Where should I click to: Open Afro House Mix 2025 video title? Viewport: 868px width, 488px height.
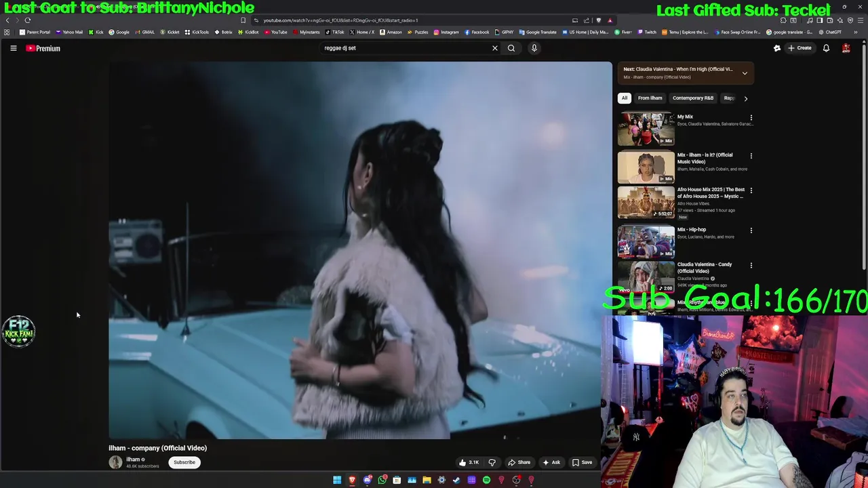click(x=711, y=193)
